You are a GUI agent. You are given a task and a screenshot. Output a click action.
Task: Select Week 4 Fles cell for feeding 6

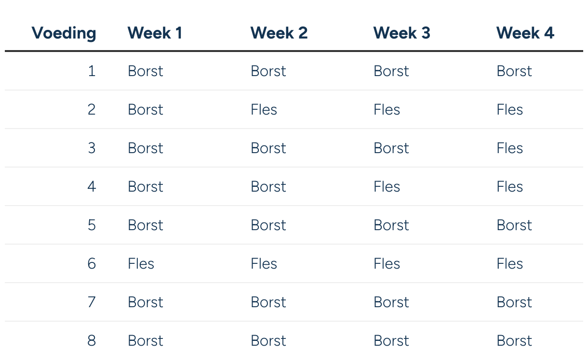pos(509,264)
